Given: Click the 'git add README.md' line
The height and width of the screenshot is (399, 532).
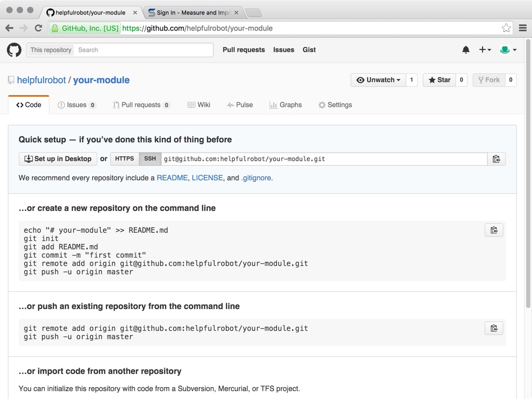Looking at the screenshot, I should point(61,247).
